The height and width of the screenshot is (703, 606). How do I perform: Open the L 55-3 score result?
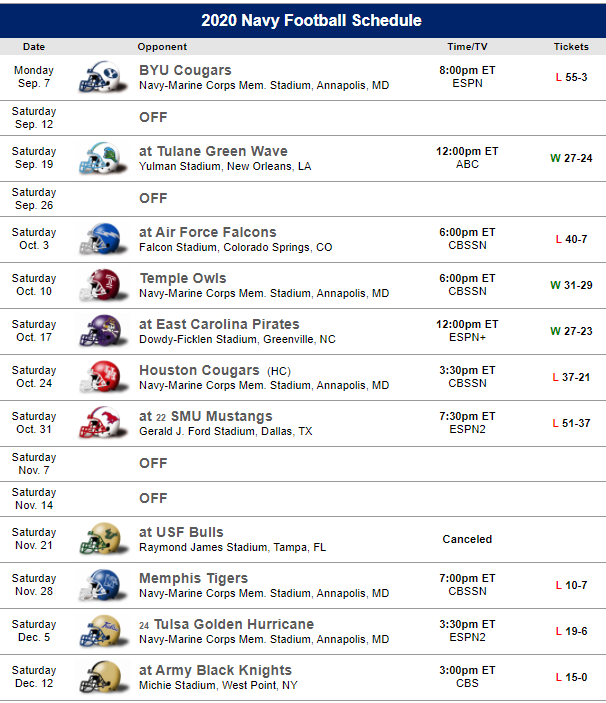pyautogui.click(x=571, y=77)
